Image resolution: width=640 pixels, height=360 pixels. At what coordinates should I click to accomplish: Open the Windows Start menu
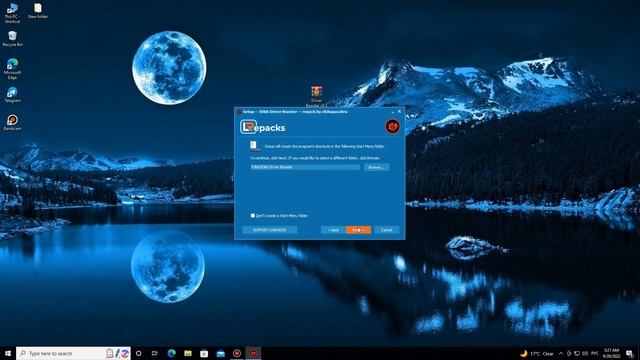click(x=8, y=353)
